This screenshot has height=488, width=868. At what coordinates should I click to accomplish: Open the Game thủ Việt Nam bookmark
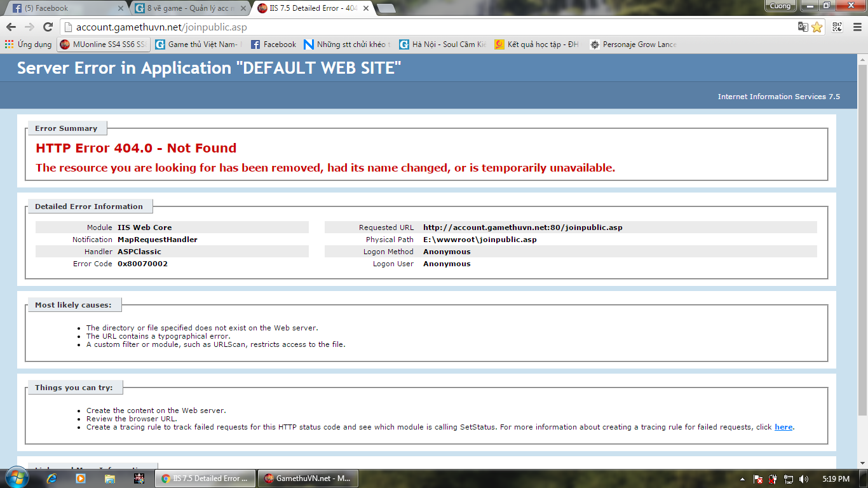click(x=198, y=44)
